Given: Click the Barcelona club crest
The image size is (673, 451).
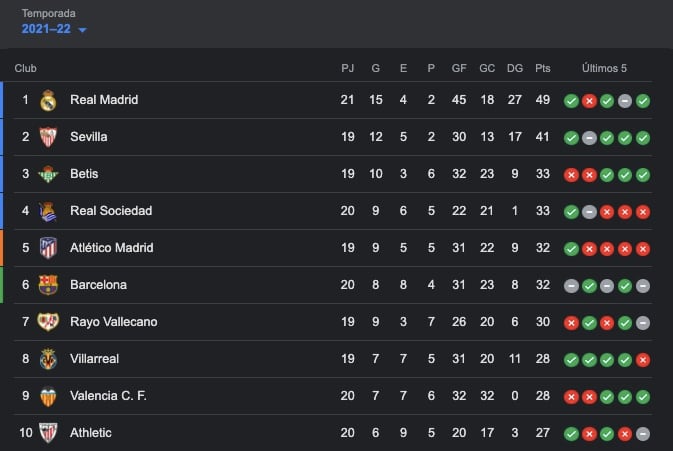Looking at the screenshot, I should pyautogui.click(x=47, y=285).
